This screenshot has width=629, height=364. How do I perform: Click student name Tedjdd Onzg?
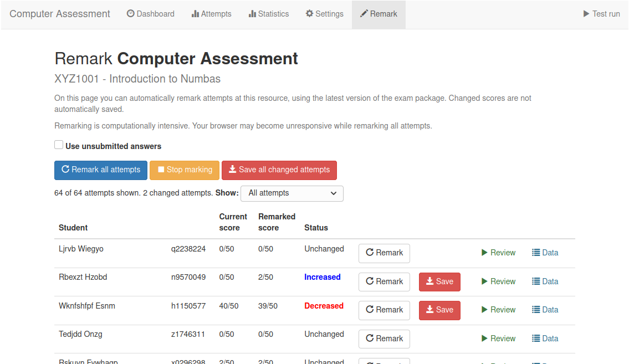[80, 335]
